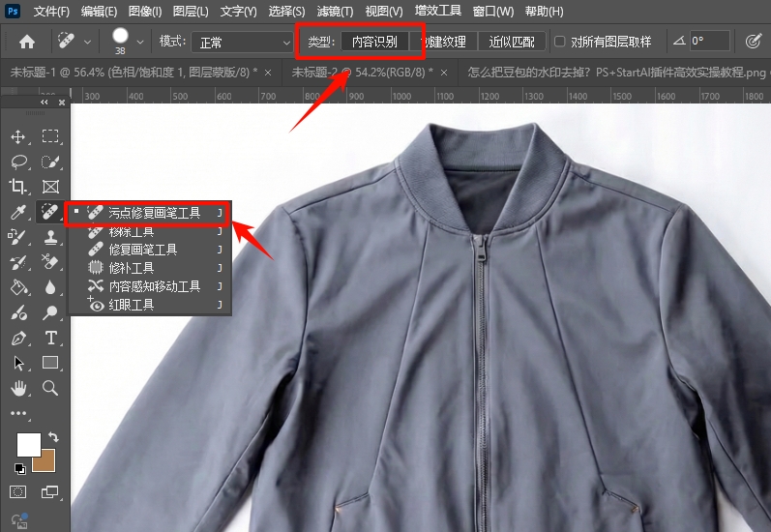Select the Paint Bucket tool
Image resolution: width=771 pixels, height=532 pixels.
click(x=18, y=287)
